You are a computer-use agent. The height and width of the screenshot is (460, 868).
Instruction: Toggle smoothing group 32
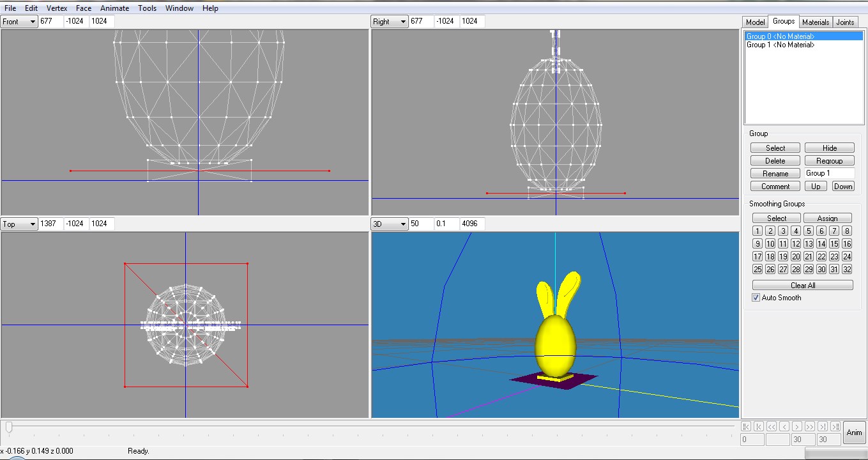847,269
